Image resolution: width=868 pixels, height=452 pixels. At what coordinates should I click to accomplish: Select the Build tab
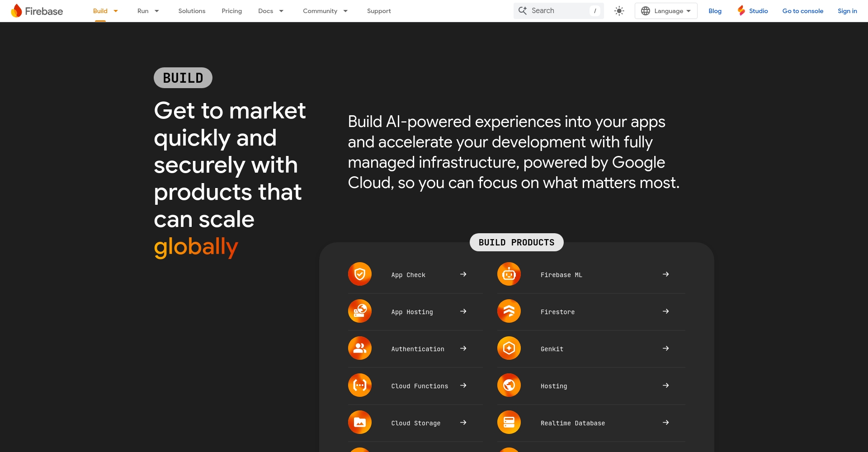(x=100, y=11)
